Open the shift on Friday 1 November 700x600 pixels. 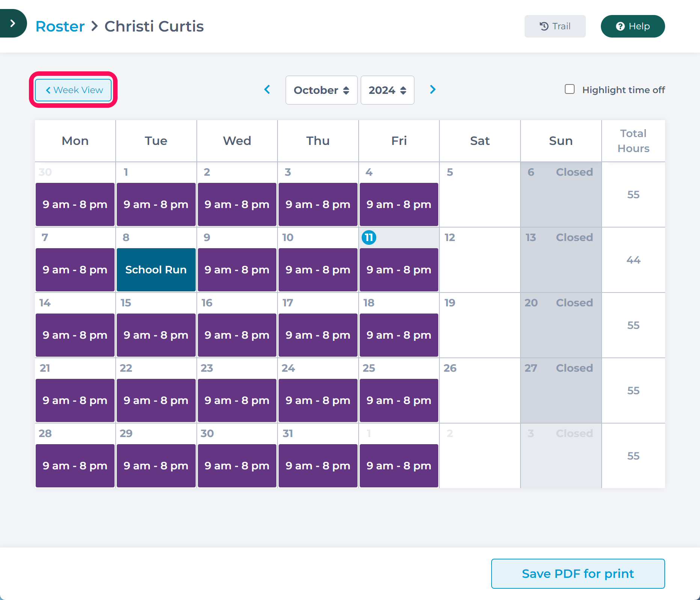399,466
